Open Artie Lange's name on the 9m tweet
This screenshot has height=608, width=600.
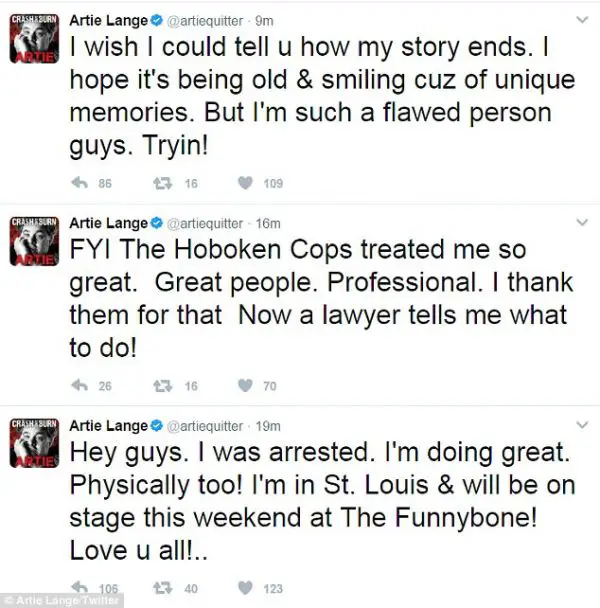click(x=109, y=21)
